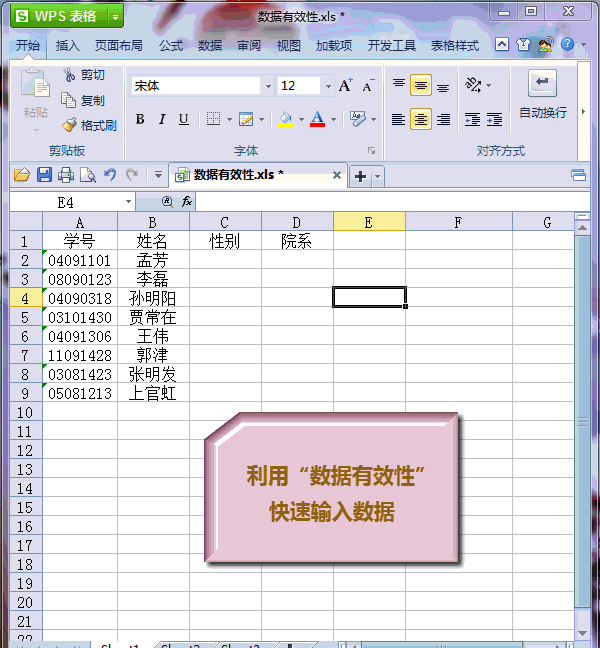Click the font group dialog launcher
Screen dimensions: 600x648
coord(371,151)
